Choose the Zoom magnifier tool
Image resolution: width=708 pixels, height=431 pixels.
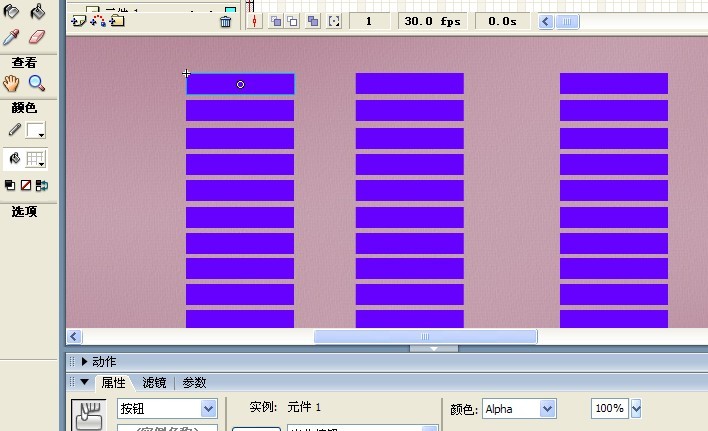37,84
